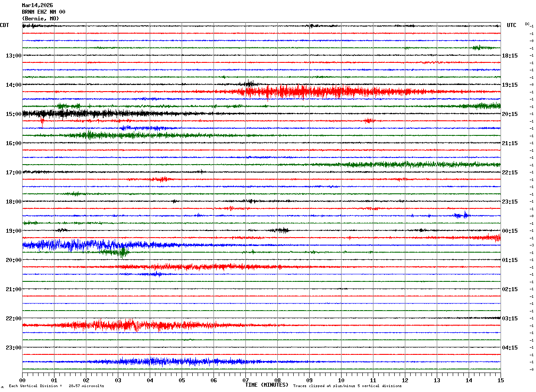Select the 15:00 CDT time label
536x392 pixels.
[13, 114]
